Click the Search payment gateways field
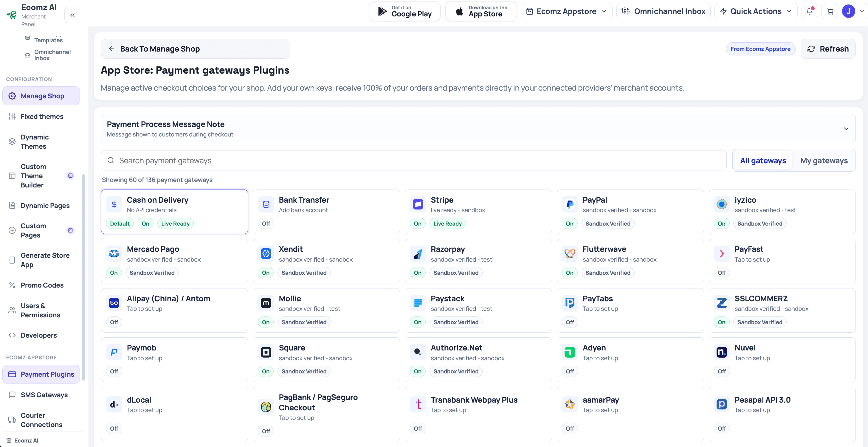868x447 pixels. 414,161
